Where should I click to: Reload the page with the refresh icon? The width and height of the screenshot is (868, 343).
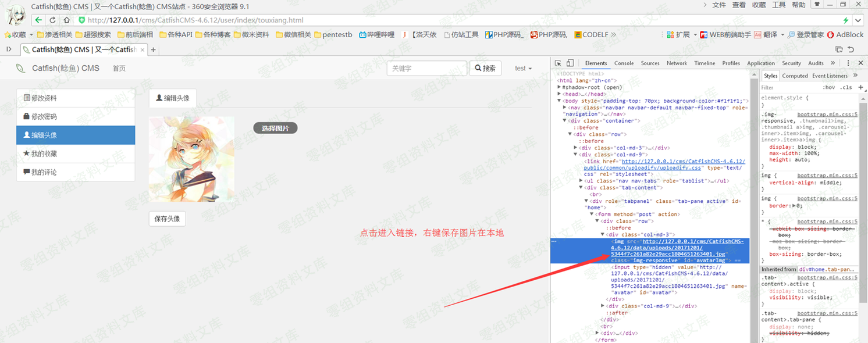pos(53,20)
